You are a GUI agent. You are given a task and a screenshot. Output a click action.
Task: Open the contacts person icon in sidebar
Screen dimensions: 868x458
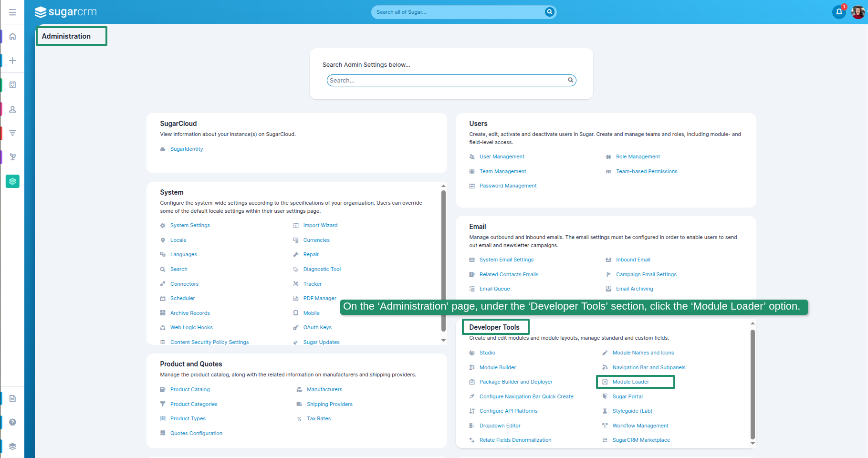[13, 109]
